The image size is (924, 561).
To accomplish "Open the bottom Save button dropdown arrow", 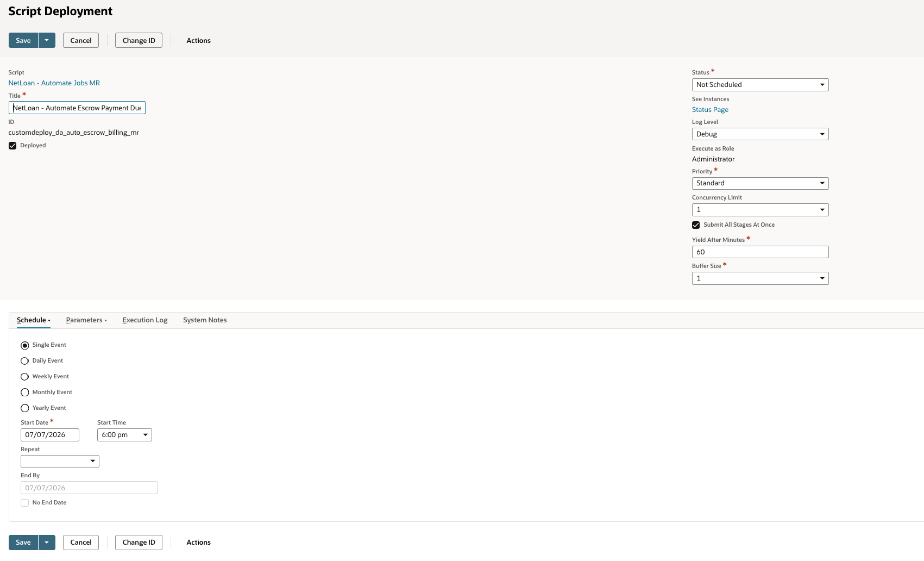I will point(47,543).
